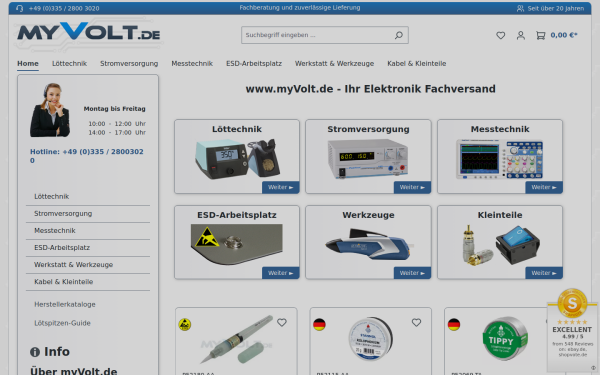Click the headset phone icon in top bar

click(20, 8)
